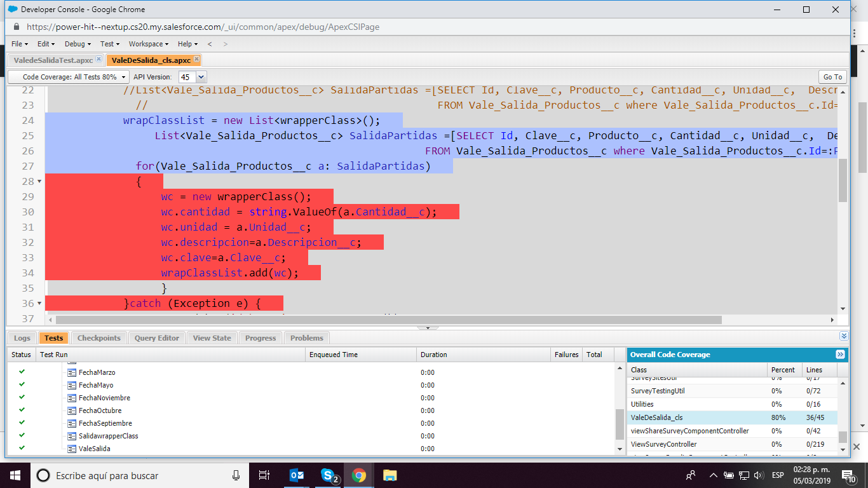This screenshot has width=868, height=488.
Task: Open the Debug menu
Action: tap(78, 44)
